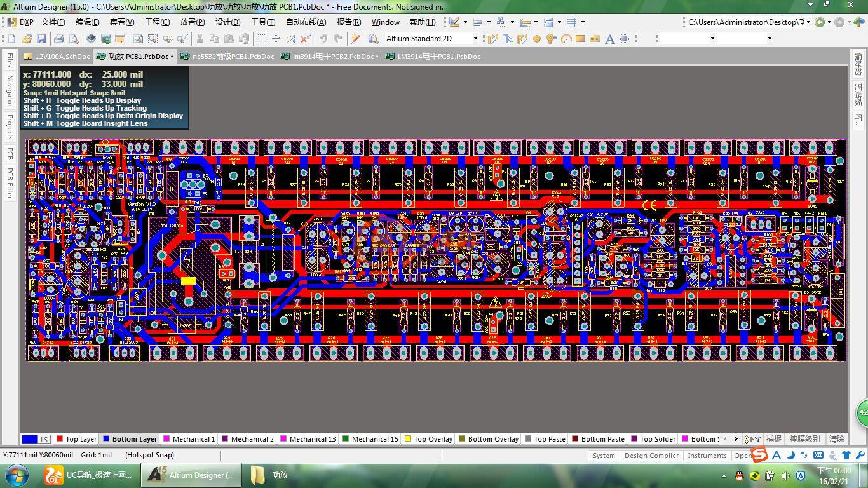
Task: Switch to the 12V100A.SchDoc tab
Action: click(x=57, y=57)
